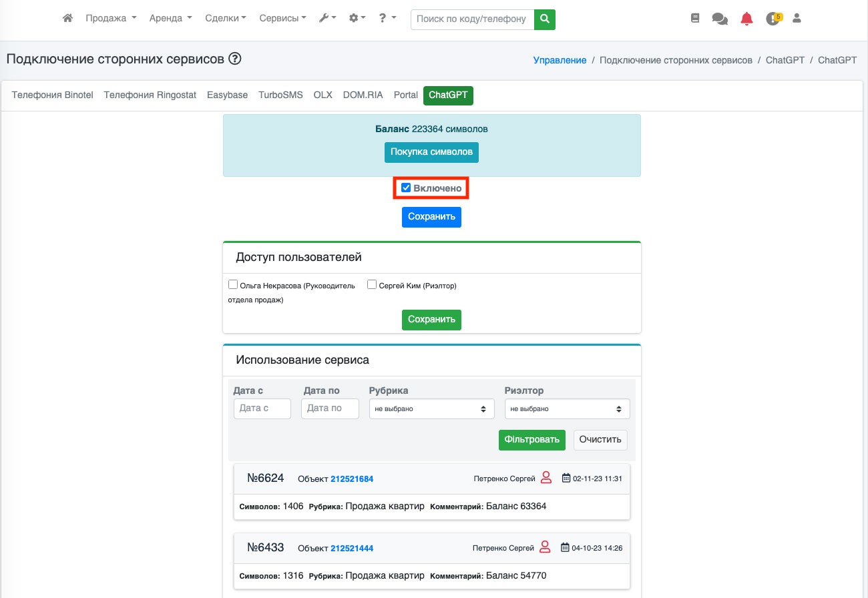Open object link 212521684
This screenshot has width=868, height=598.
(x=352, y=479)
